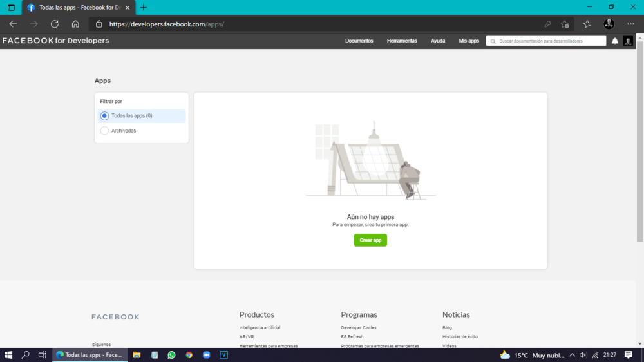Screen dimensions: 644x362
Task: Open the browser favorites list icon
Action: (587, 24)
